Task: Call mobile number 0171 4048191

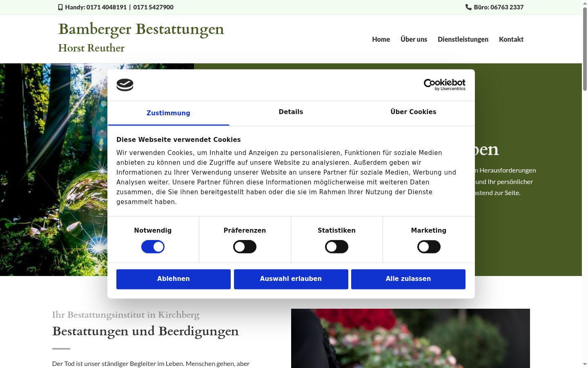Action: coord(107,7)
